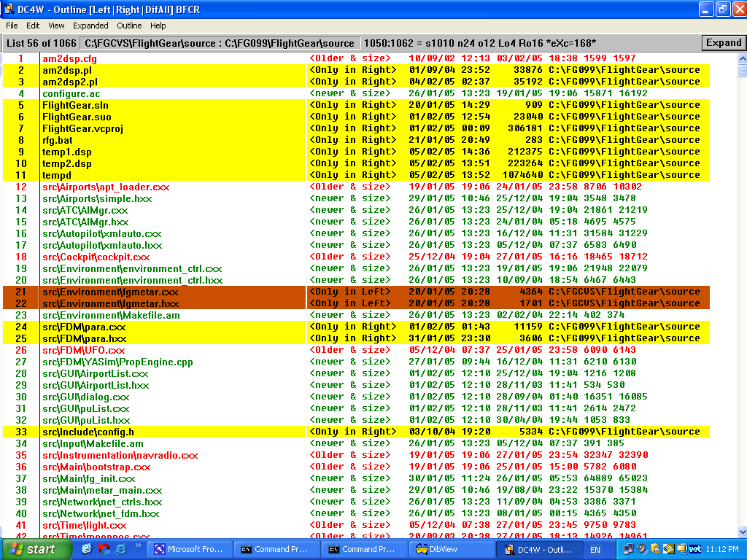Open the File menu
The width and height of the screenshot is (747, 560).
[12, 26]
